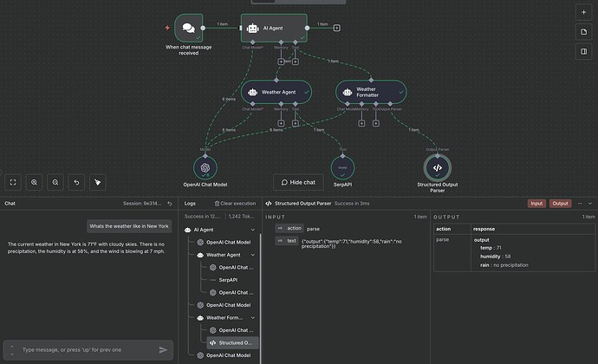Viewport: 598px width, 364px height.
Task: Open the Structured Output Parser node
Action: click(438, 167)
